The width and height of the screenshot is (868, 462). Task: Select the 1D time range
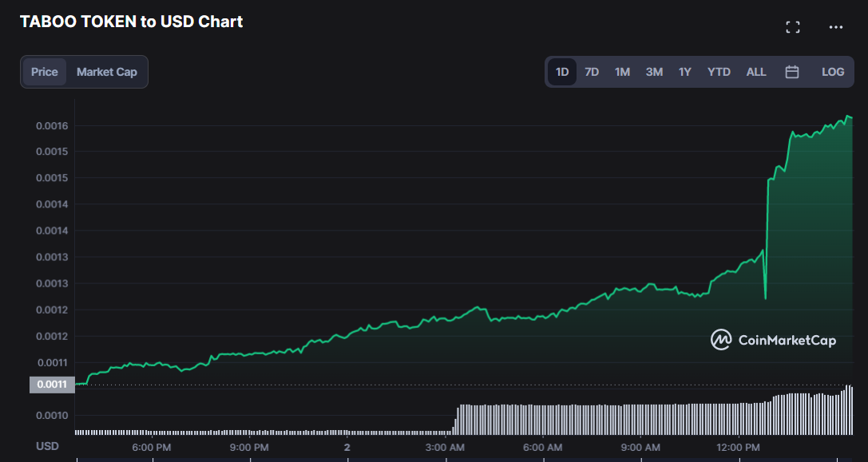click(x=562, y=72)
